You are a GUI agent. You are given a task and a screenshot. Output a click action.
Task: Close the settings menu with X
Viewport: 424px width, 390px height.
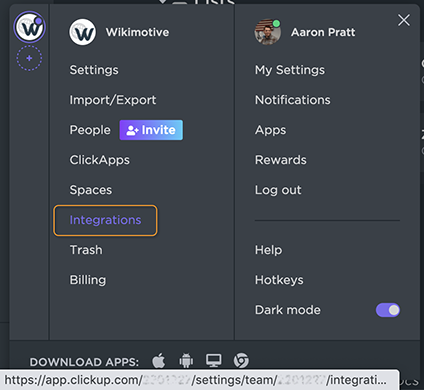(404, 20)
